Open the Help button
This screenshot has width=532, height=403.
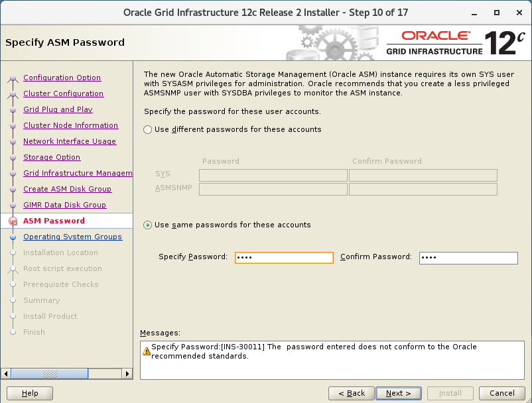[x=30, y=393]
